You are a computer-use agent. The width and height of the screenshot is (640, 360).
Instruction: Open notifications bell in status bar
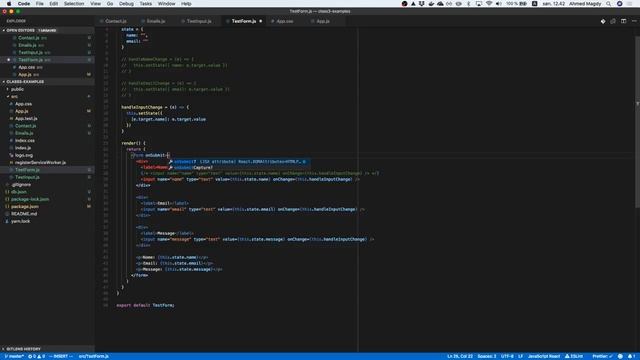pyautogui.click(x=631, y=356)
